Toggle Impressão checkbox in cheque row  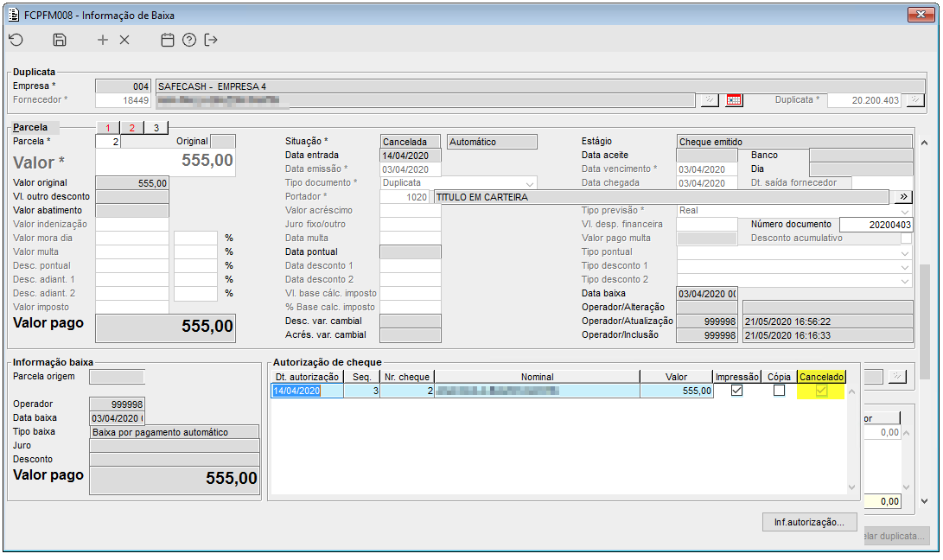[x=736, y=391]
